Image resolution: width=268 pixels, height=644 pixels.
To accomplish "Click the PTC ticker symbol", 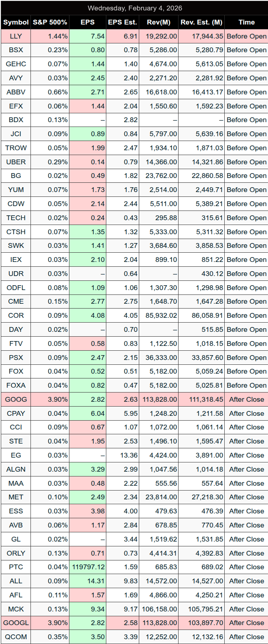I will 16,567.
